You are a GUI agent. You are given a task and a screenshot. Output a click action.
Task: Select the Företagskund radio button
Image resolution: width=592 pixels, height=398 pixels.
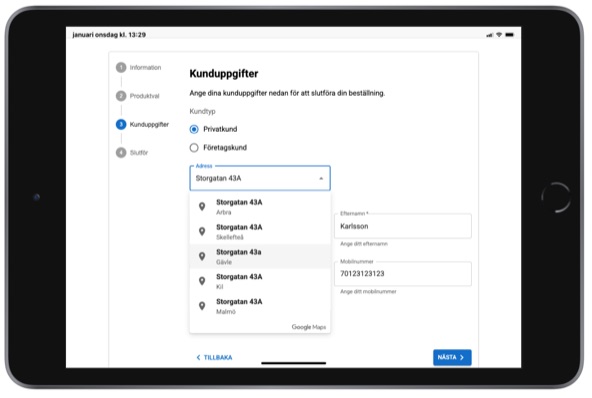coord(194,148)
